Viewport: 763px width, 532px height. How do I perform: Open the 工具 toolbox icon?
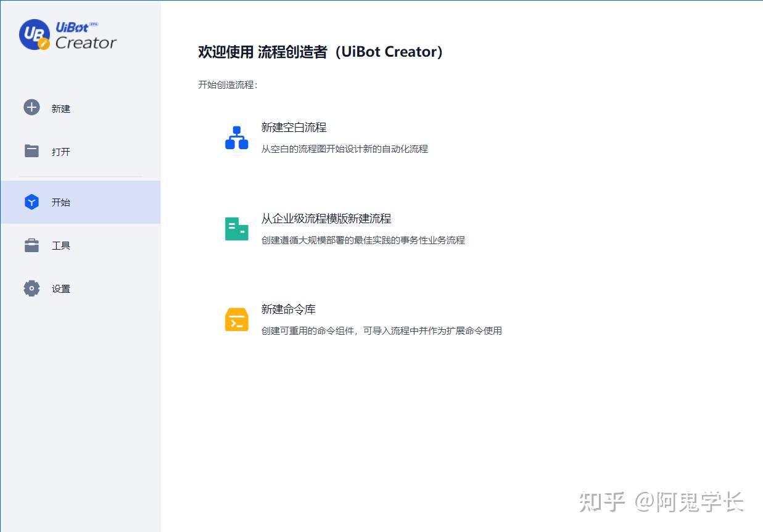point(31,245)
